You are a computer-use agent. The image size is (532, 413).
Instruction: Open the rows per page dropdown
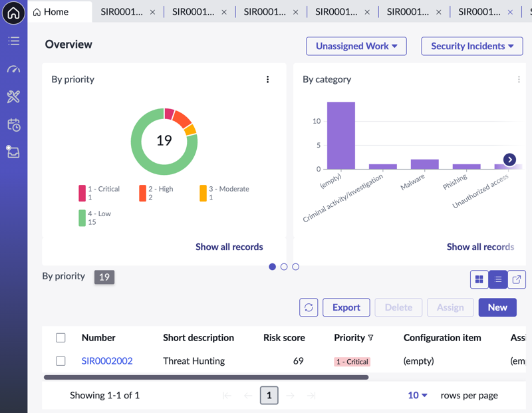[418, 395]
